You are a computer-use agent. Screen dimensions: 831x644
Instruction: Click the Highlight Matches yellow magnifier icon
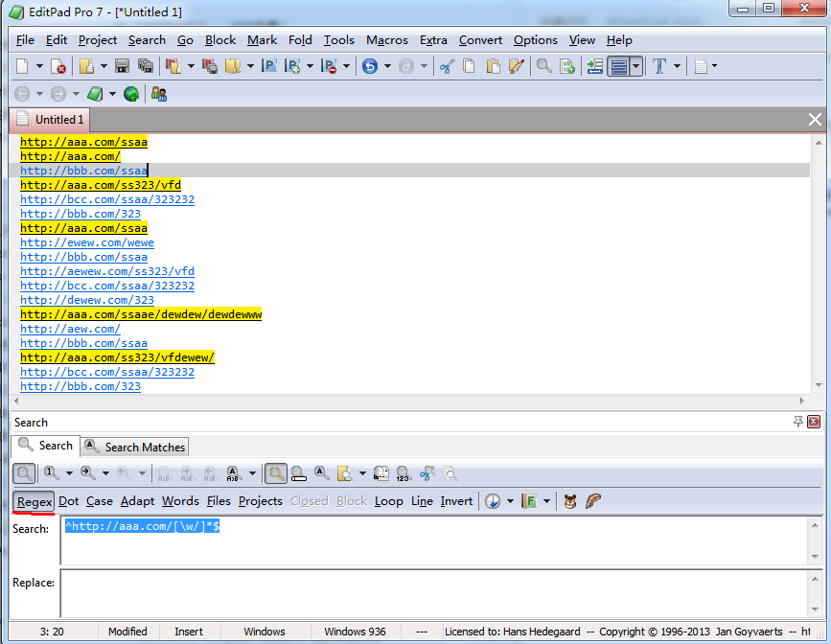point(276,472)
